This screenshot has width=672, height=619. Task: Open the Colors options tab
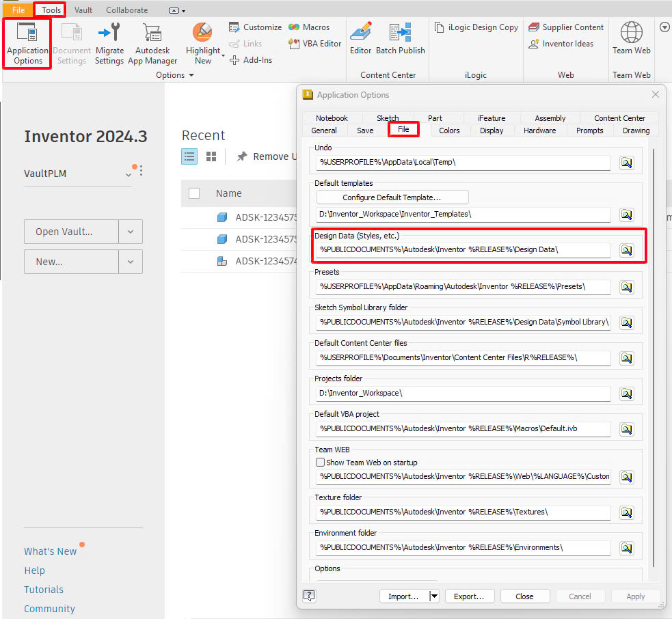(449, 130)
